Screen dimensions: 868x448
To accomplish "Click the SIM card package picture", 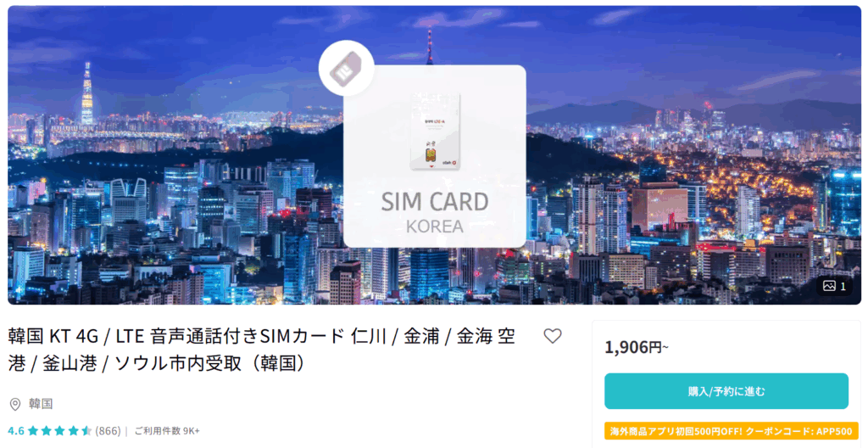I will [x=435, y=132].
